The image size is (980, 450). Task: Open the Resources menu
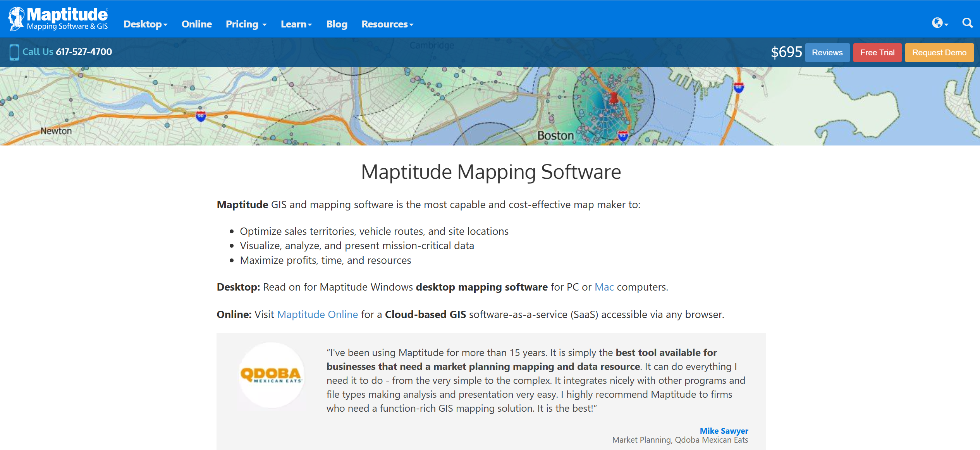click(387, 24)
